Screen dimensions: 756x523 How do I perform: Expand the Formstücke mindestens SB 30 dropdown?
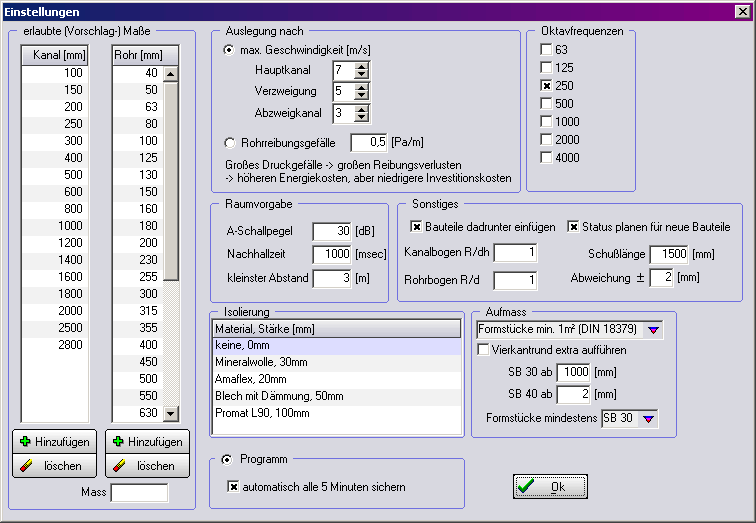click(x=649, y=418)
